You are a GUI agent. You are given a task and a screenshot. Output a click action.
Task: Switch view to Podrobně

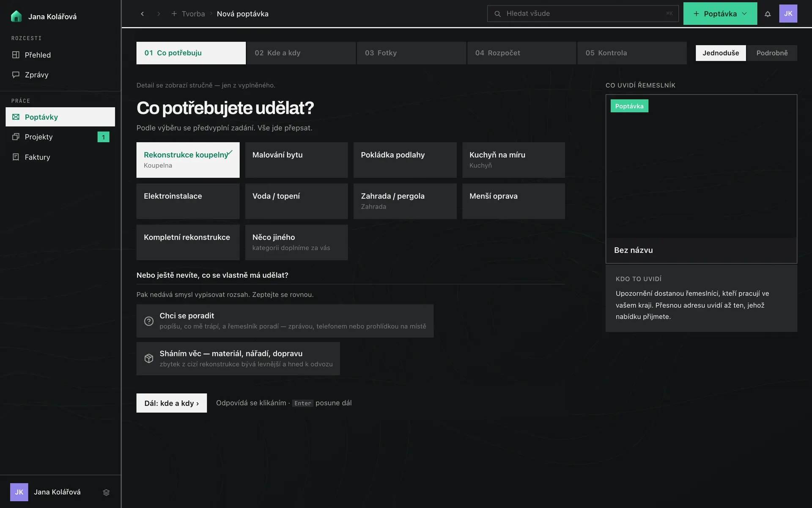(772, 53)
